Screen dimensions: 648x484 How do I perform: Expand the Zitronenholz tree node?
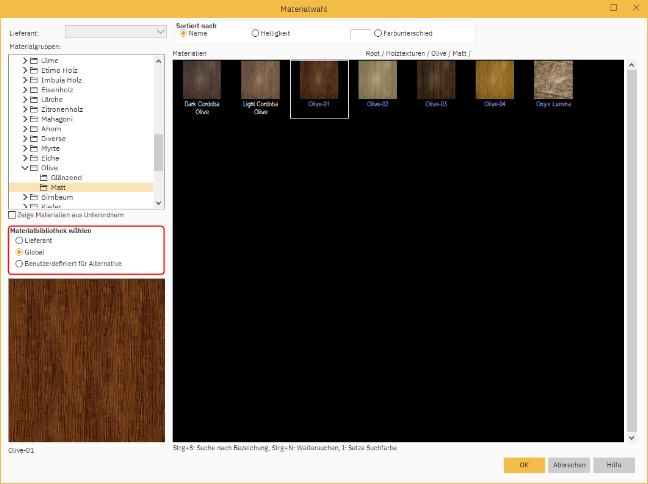click(x=24, y=108)
